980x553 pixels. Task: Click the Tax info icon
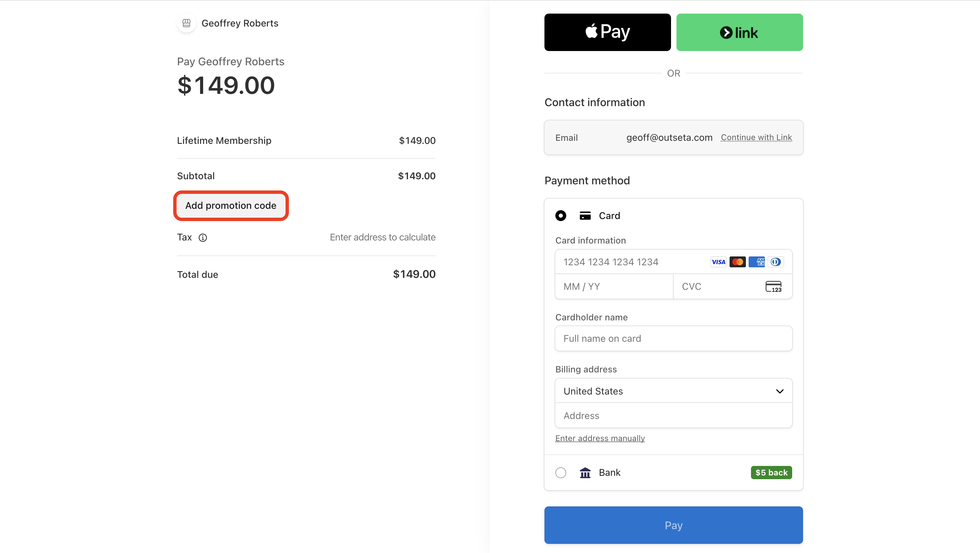click(x=203, y=238)
